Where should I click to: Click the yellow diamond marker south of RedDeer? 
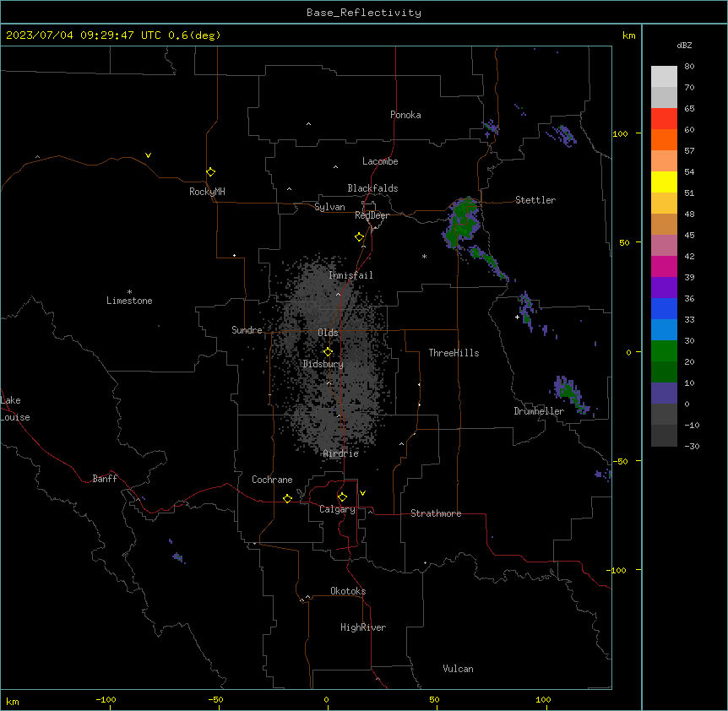pos(359,237)
